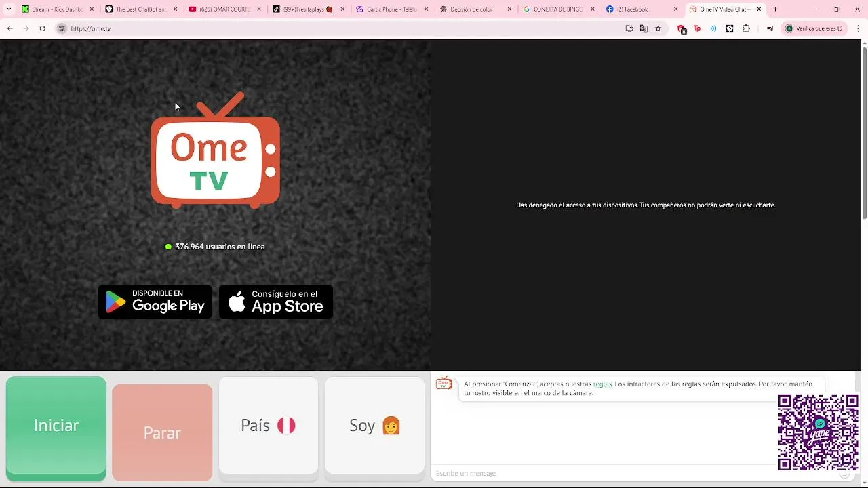Screen dimensions: 868x488
Task: Close the Gartic Phone tab
Action: click(425, 9)
